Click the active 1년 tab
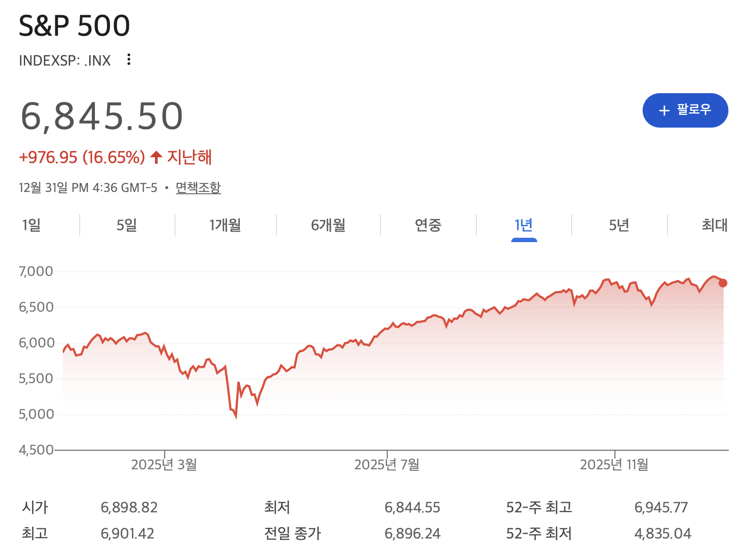The height and width of the screenshot is (560, 748). coord(523,225)
